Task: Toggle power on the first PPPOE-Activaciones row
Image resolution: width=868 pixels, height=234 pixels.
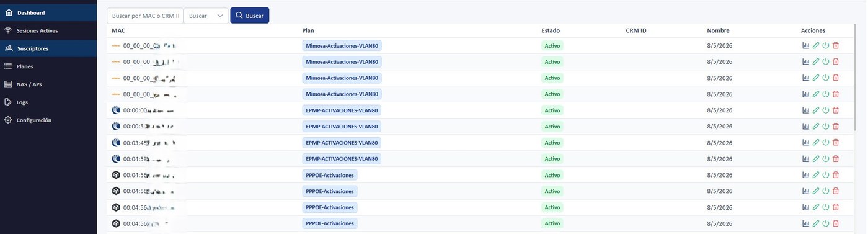Action: click(826, 174)
